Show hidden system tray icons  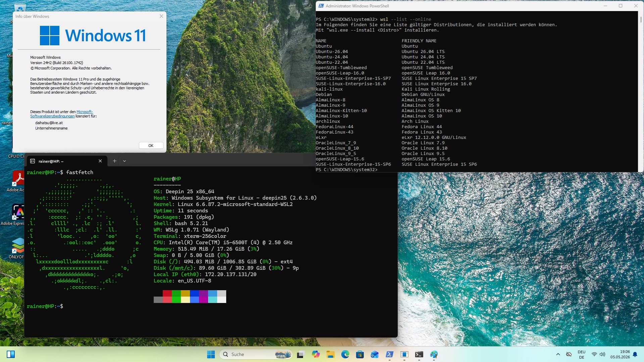(558, 354)
